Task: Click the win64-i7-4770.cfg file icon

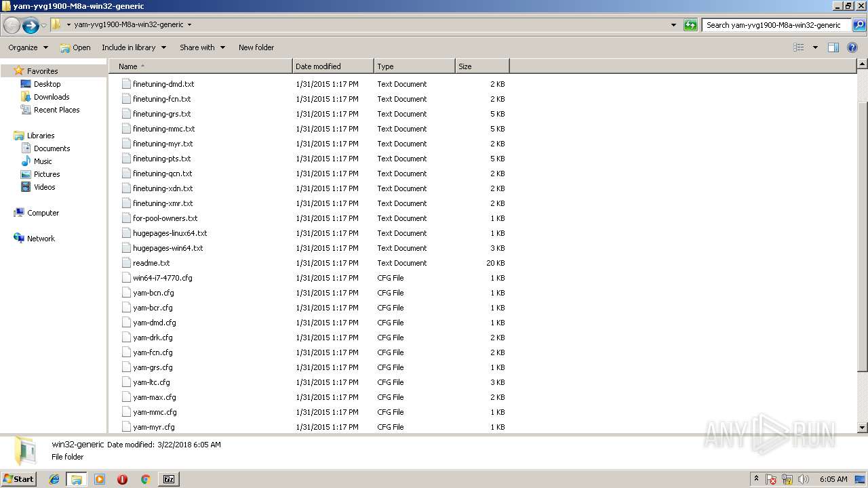Action: 126,278
